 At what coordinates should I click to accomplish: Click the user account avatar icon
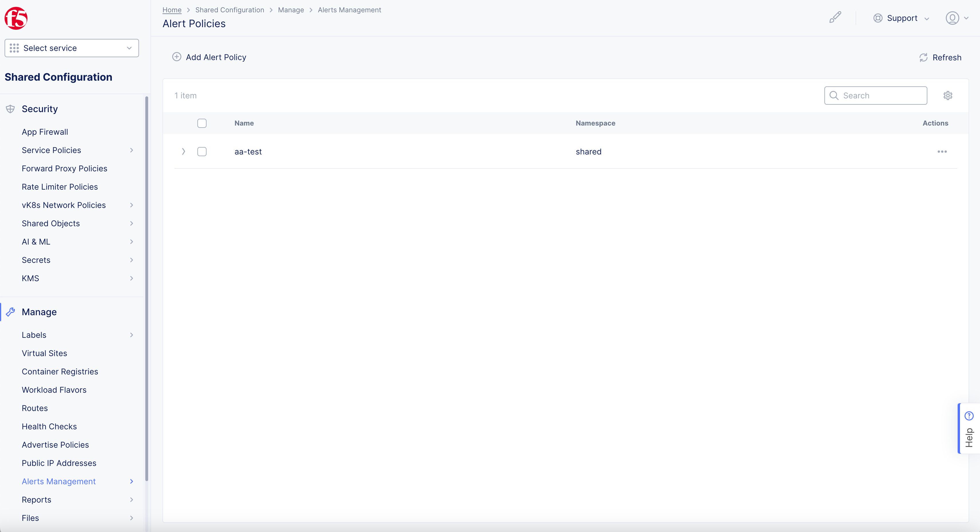[952, 18]
